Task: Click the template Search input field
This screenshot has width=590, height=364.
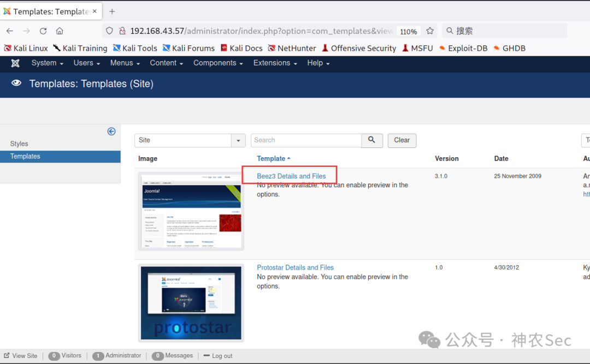Action: click(306, 140)
